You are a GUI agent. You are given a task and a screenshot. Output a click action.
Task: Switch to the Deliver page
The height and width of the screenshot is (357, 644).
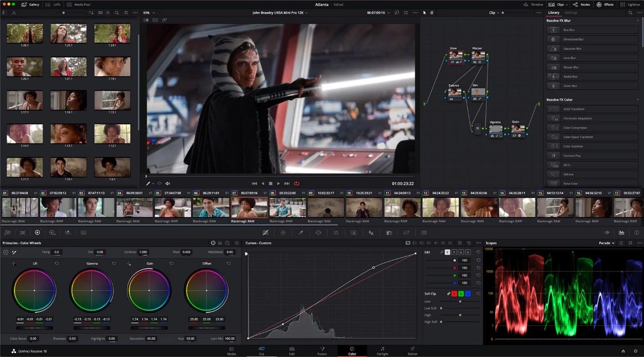click(x=413, y=351)
